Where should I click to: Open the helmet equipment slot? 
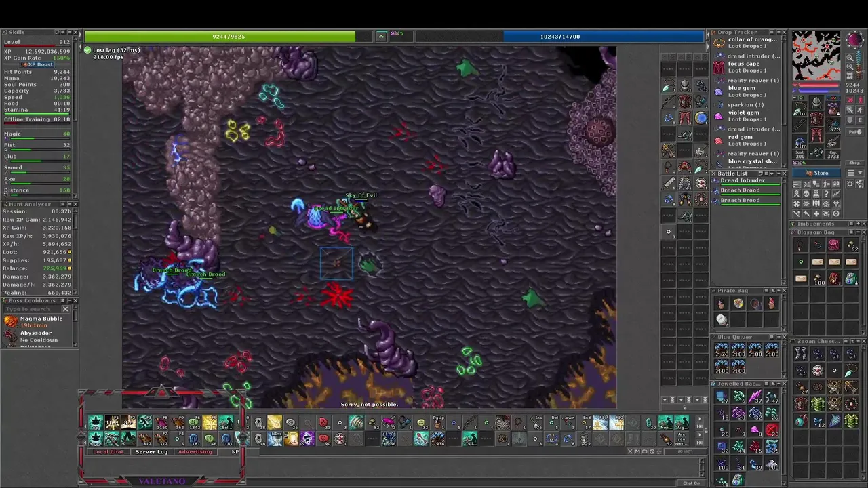[x=817, y=102]
